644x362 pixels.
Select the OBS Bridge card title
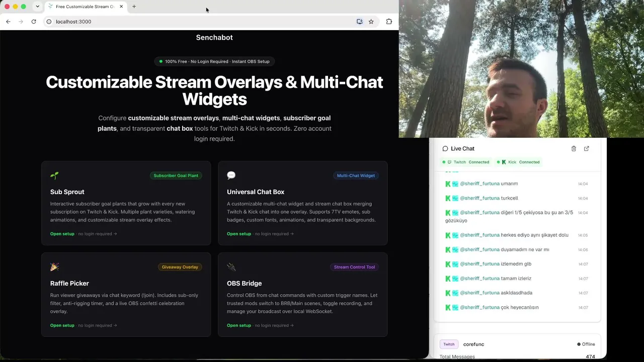point(244,284)
